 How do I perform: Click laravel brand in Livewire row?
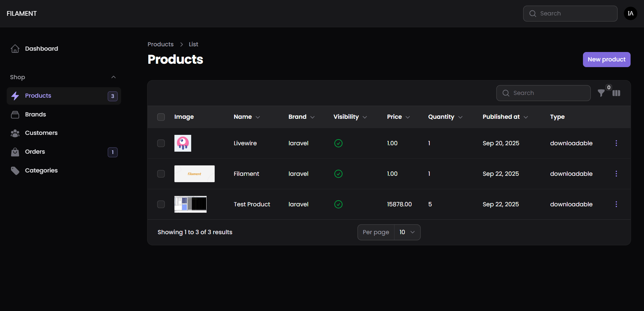tap(299, 143)
